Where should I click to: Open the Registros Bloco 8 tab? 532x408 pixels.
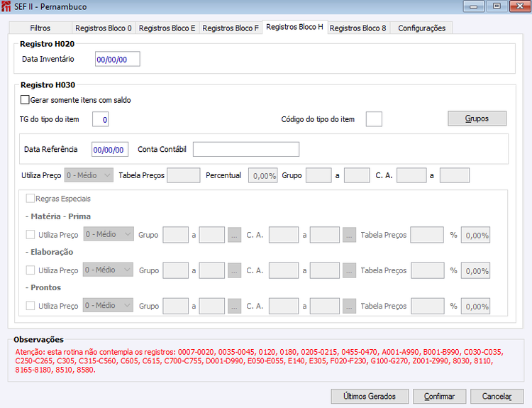(358, 28)
